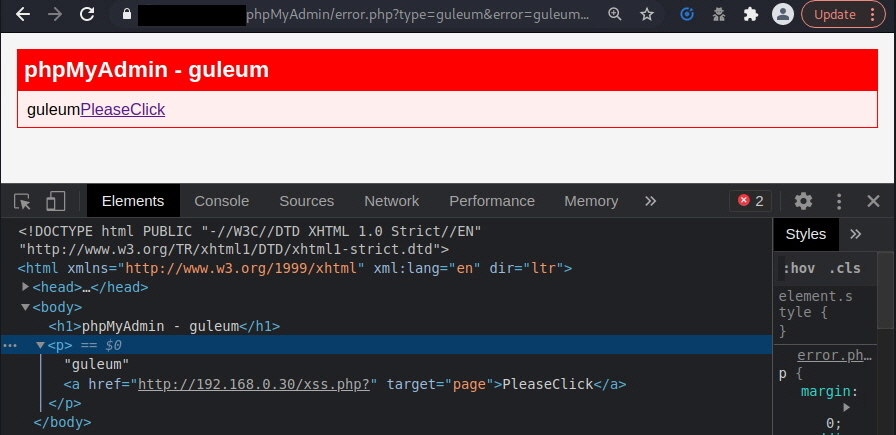896x435 pixels.
Task: Click the padlock site info icon
Action: [127, 14]
